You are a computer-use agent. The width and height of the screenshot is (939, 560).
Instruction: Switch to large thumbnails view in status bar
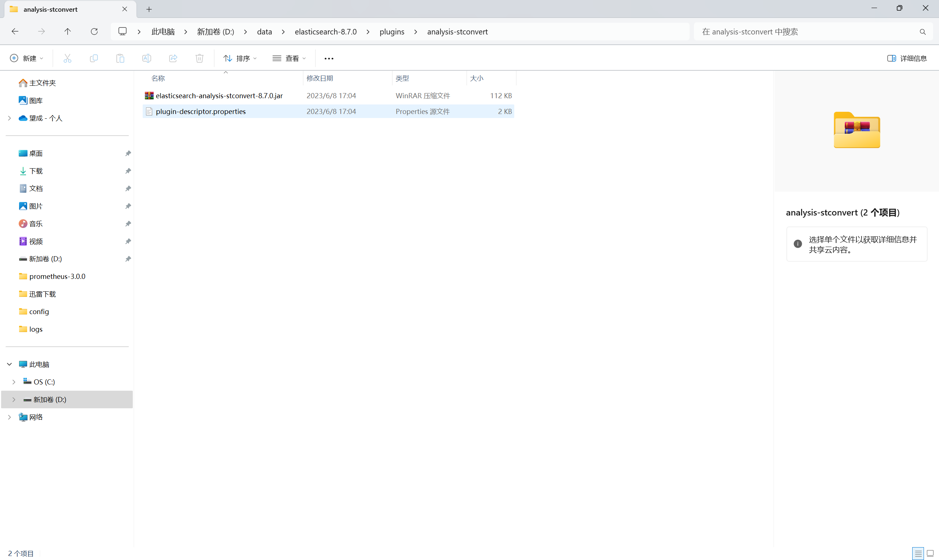pos(930,553)
